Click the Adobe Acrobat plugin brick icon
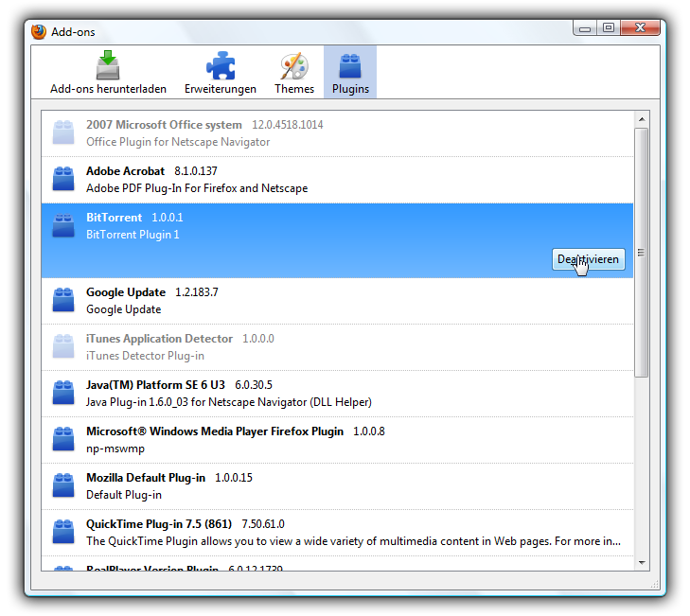690x616 pixels. click(63, 179)
